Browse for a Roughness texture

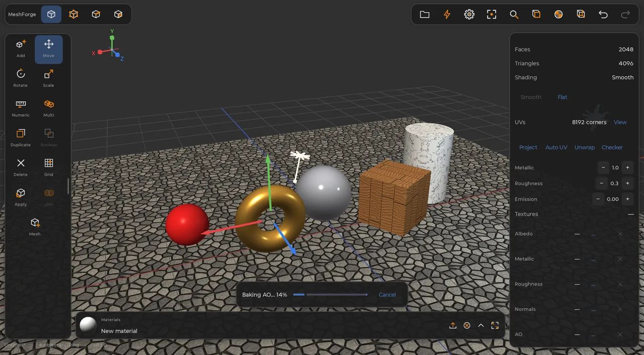coord(594,284)
